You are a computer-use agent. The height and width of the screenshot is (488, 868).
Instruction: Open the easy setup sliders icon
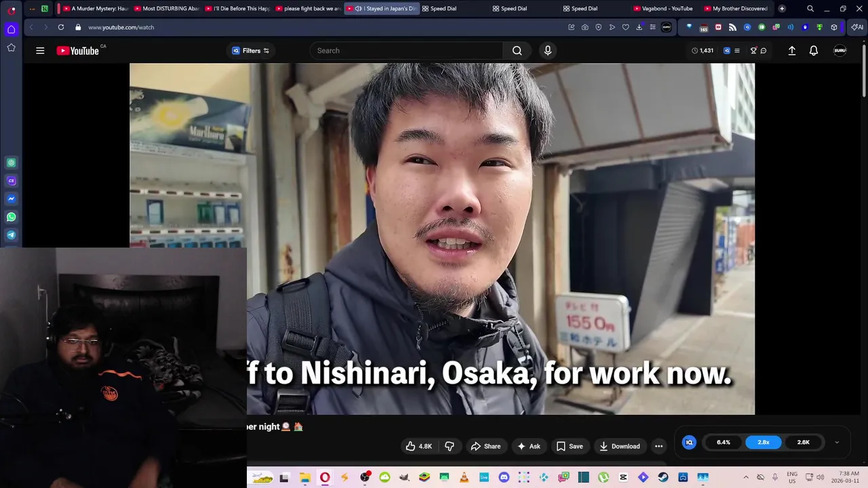(652, 27)
